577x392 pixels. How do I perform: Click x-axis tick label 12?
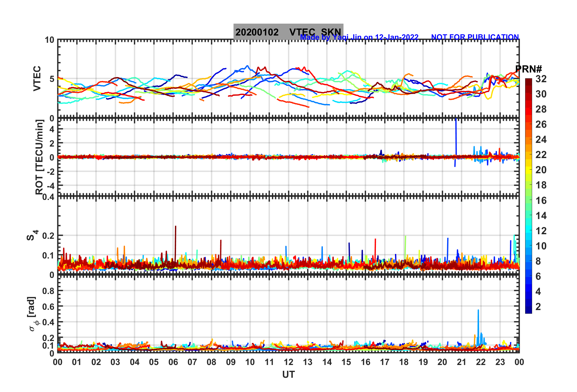288,362
